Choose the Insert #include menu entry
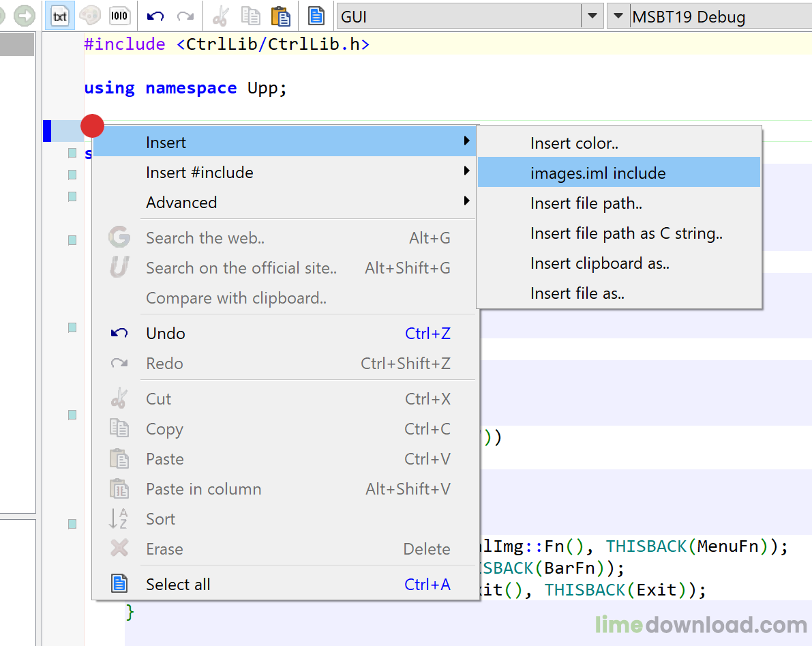Viewport: 812px width, 646px height. click(200, 173)
